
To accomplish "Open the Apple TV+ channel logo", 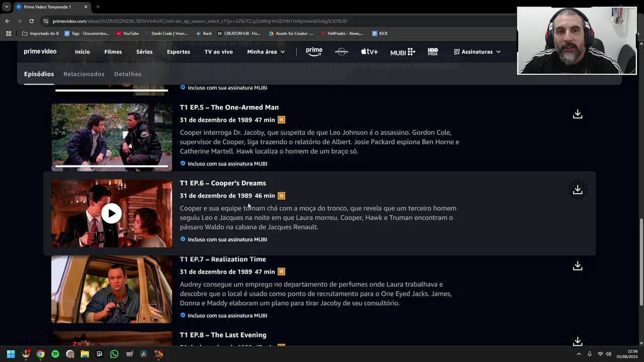I will pos(369,51).
